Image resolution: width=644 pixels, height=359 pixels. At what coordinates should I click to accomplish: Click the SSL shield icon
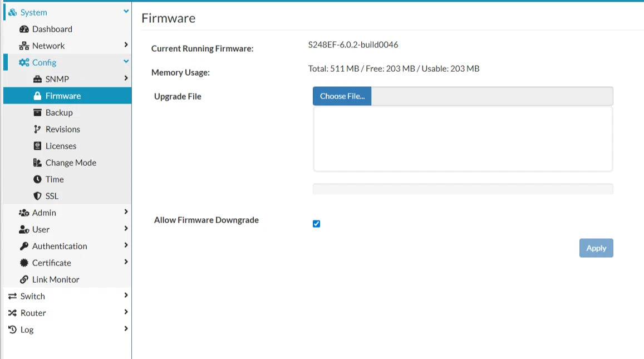pyautogui.click(x=37, y=196)
